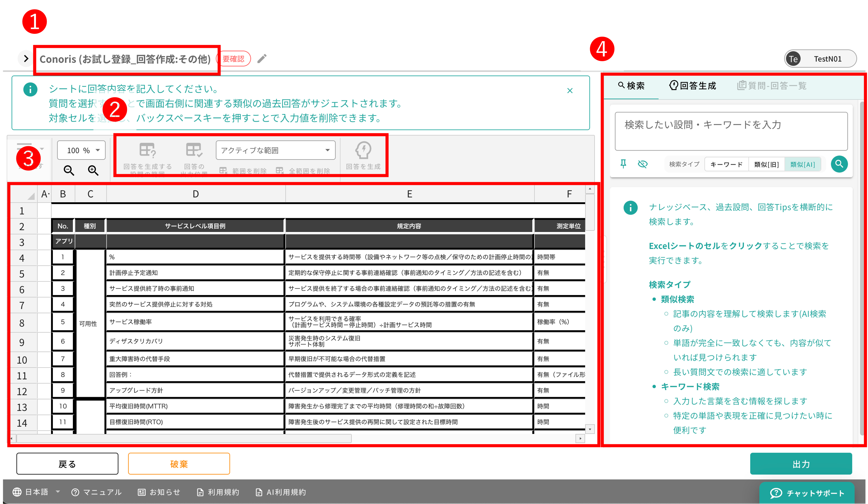Click the 回答の出力位置 table icon
Image resolution: width=868 pixels, height=504 pixels.
pos(194,150)
